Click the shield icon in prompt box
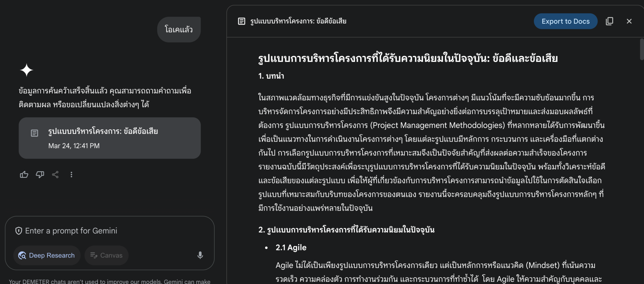Image resolution: width=644 pixels, height=284 pixels. pos(19,231)
